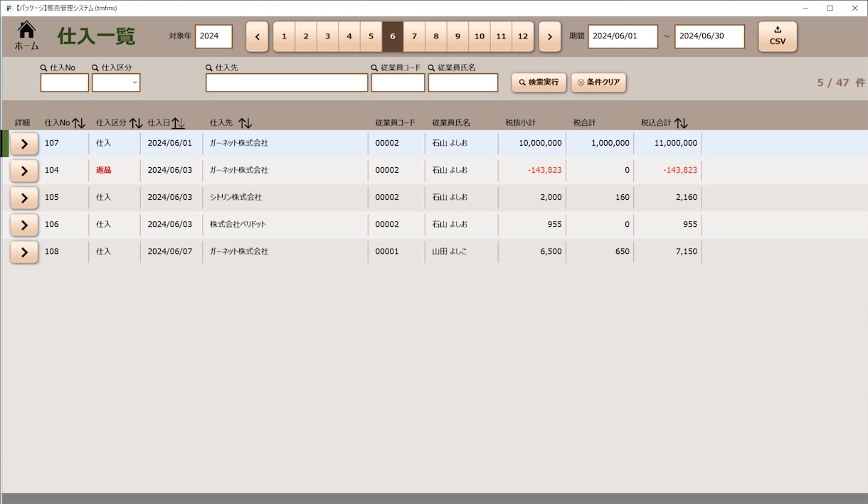868x504 pixels.
Task: Go to the Home screen icon
Action: 26,36
